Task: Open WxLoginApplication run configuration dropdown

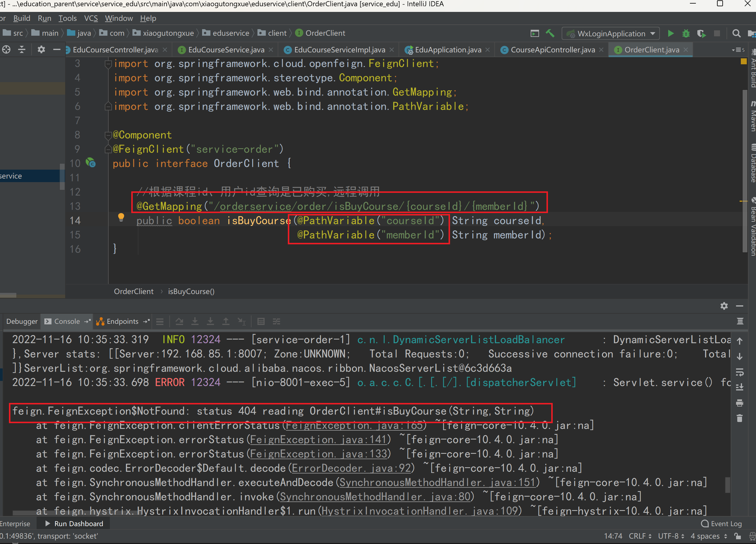Action: [611, 33]
